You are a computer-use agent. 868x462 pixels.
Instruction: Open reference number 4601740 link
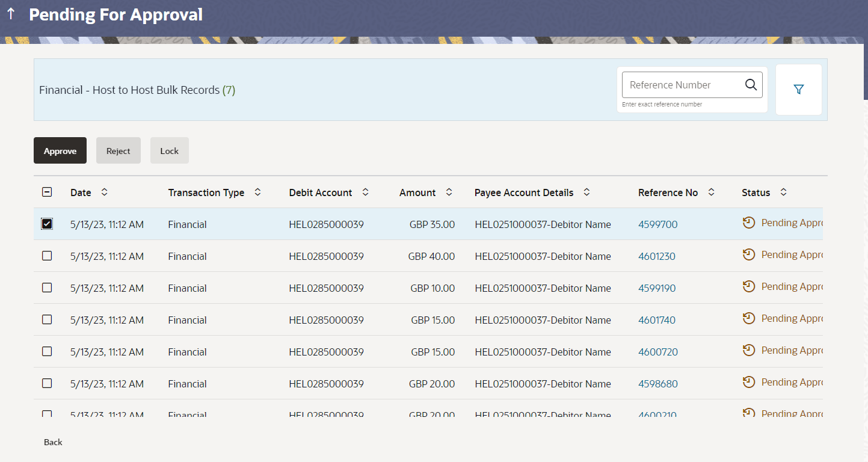pyautogui.click(x=656, y=320)
